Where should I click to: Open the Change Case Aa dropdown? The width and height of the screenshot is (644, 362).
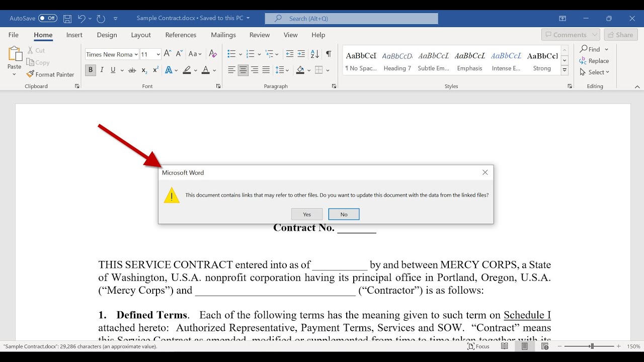tap(195, 54)
